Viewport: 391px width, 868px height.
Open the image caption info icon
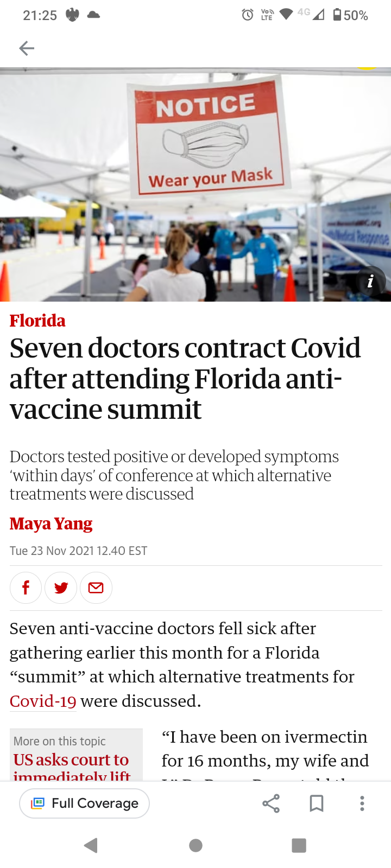[370, 281]
